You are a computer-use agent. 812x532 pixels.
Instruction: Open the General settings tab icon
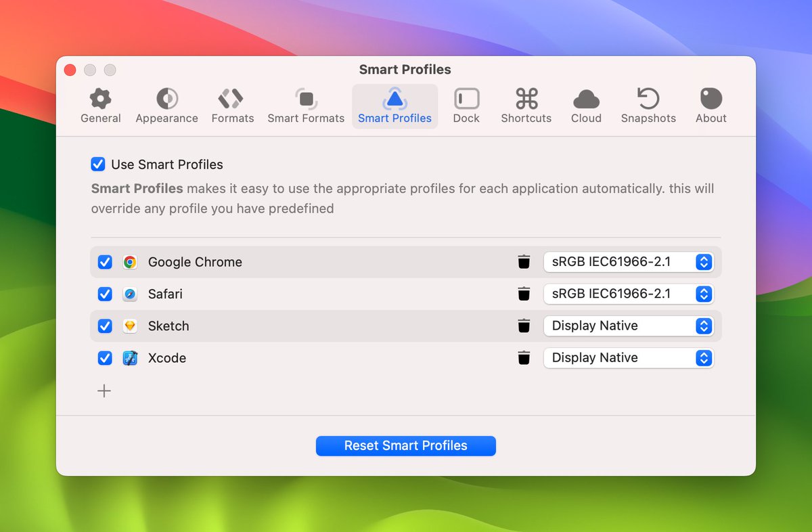100,99
